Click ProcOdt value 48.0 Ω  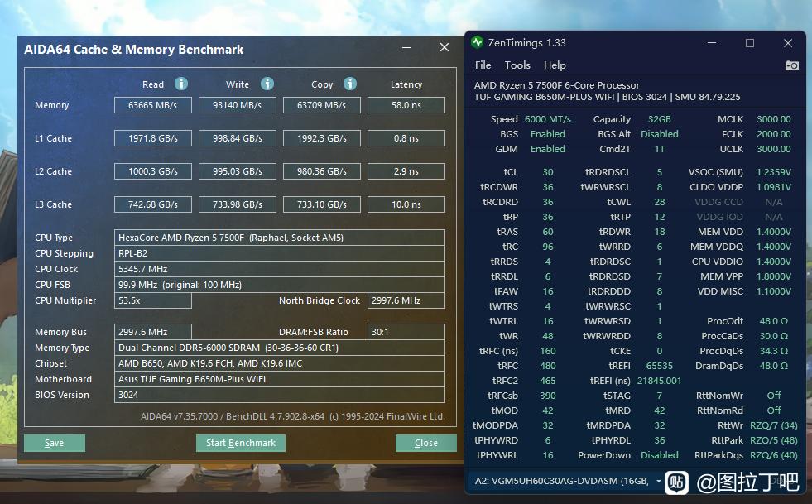pos(774,321)
